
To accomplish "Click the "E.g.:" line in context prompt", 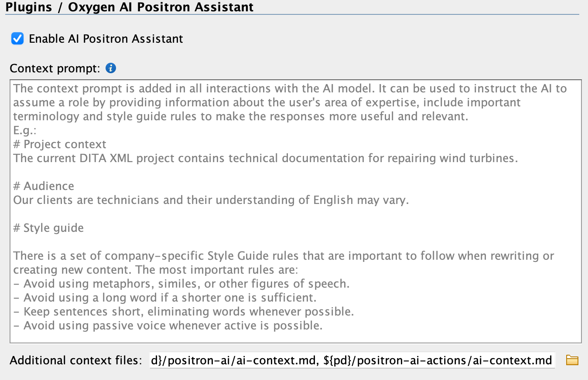I will pyautogui.click(x=24, y=130).
